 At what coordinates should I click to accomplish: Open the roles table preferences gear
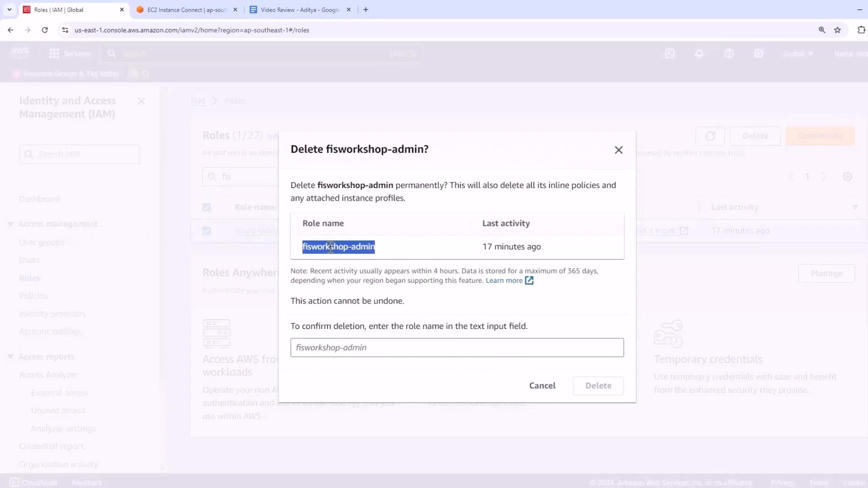[x=847, y=177]
